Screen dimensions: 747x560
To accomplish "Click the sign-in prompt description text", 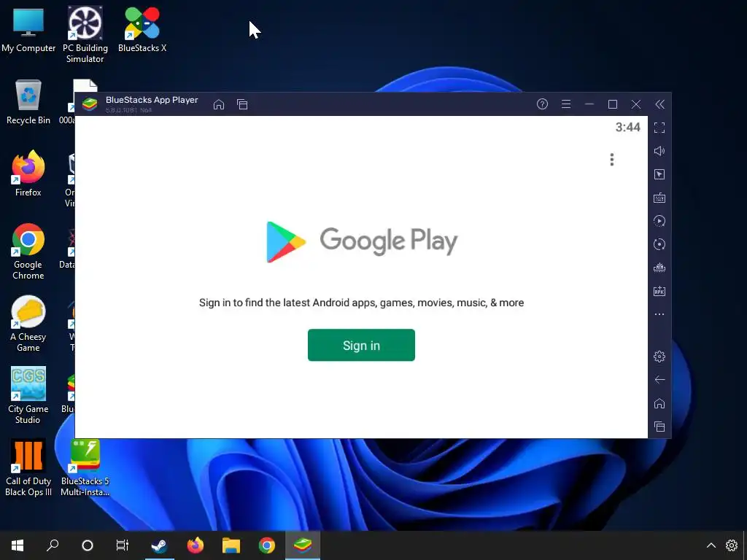I will point(361,303).
